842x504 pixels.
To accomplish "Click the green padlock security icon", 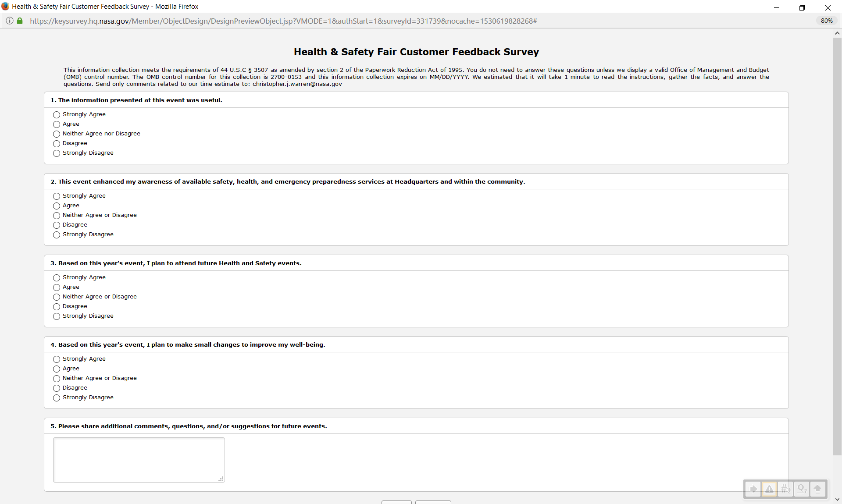I will [20, 21].
